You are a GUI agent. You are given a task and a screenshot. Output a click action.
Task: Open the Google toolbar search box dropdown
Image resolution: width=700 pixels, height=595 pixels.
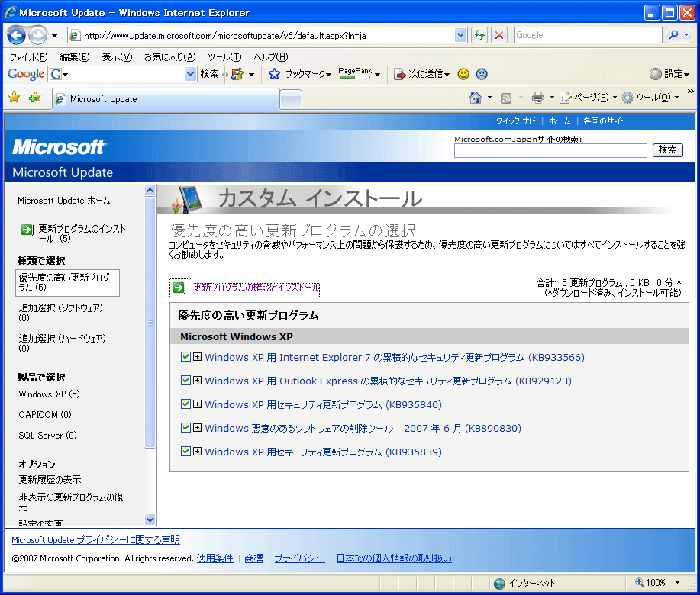click(x=191, y=74)
